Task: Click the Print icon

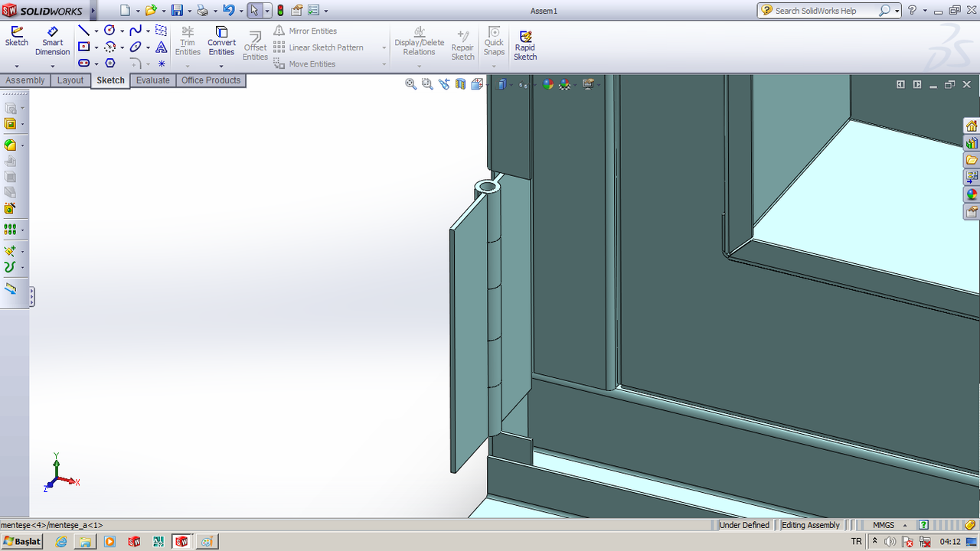Action: click(202, 11)
